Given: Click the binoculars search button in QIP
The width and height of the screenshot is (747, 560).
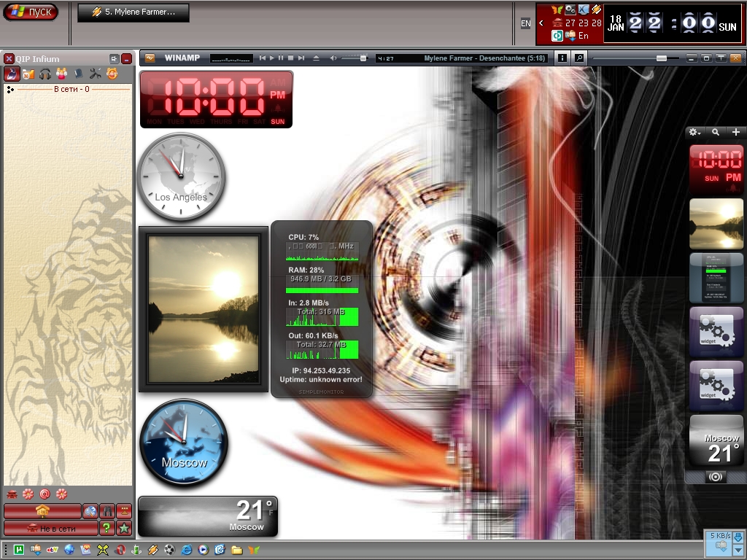Looking at the screenshot, I should [107, 511].
